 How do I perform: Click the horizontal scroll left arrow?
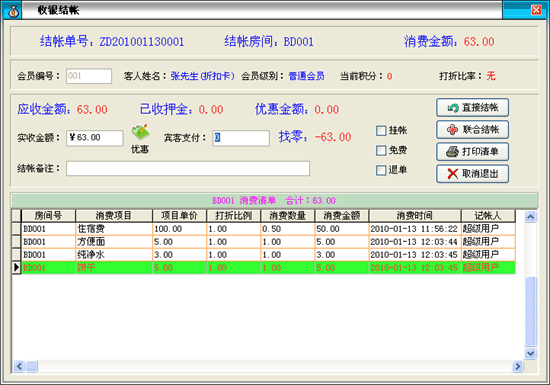coord(19,367)
